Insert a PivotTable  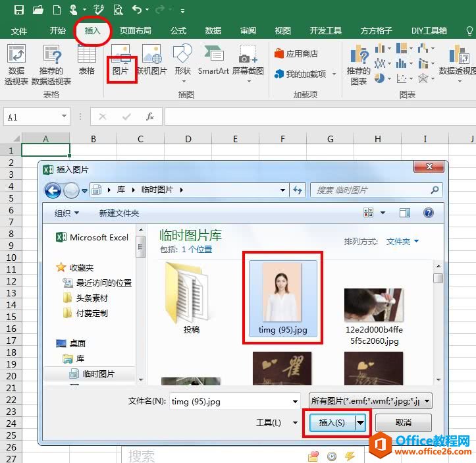pos(16,65)
